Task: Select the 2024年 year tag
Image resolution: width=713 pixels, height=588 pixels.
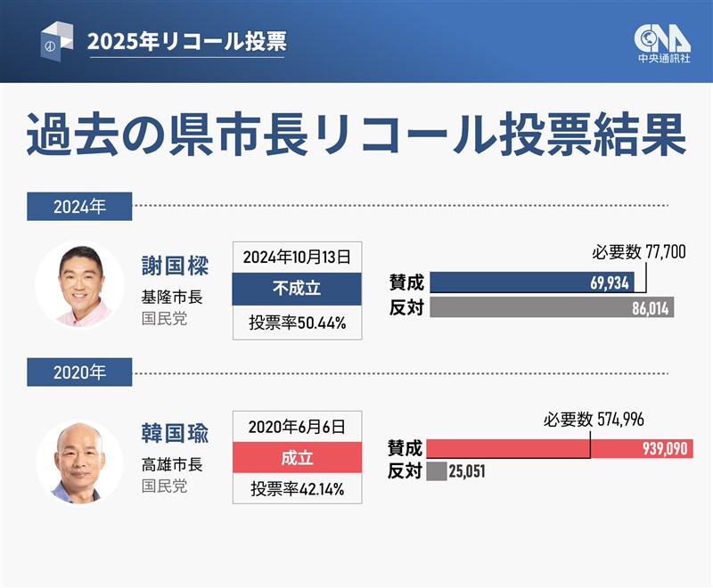Action: tap(79, 207)
